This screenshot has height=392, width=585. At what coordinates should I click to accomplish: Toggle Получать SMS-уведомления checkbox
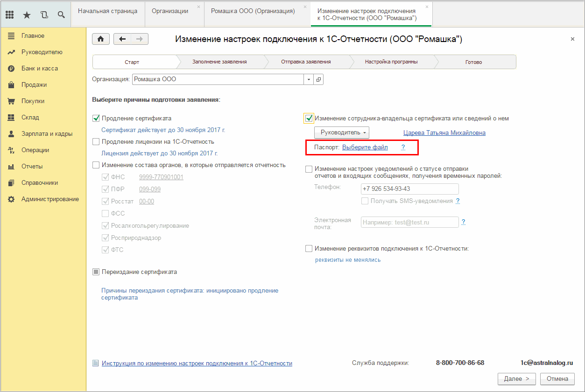coord(365,201)
